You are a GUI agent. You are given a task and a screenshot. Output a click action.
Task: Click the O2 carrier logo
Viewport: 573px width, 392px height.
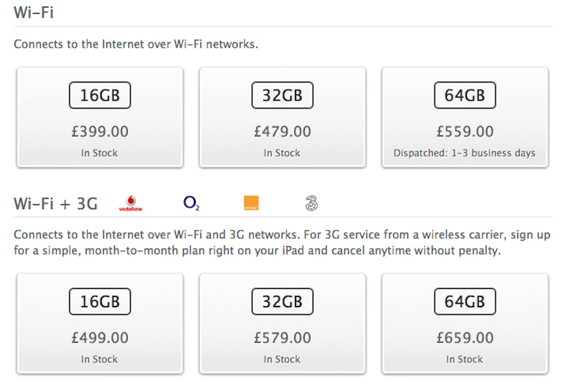click(x=191, y=203)
